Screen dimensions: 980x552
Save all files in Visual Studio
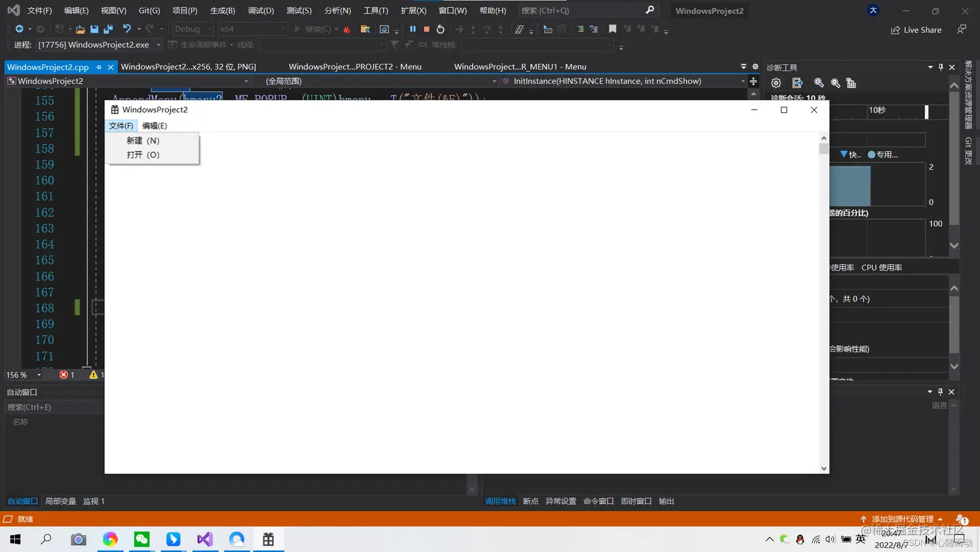click(x=108, y=29)
